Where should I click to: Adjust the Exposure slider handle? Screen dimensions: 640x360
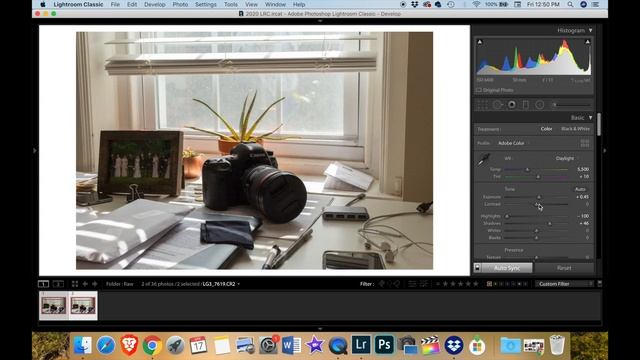click(539, 197)
